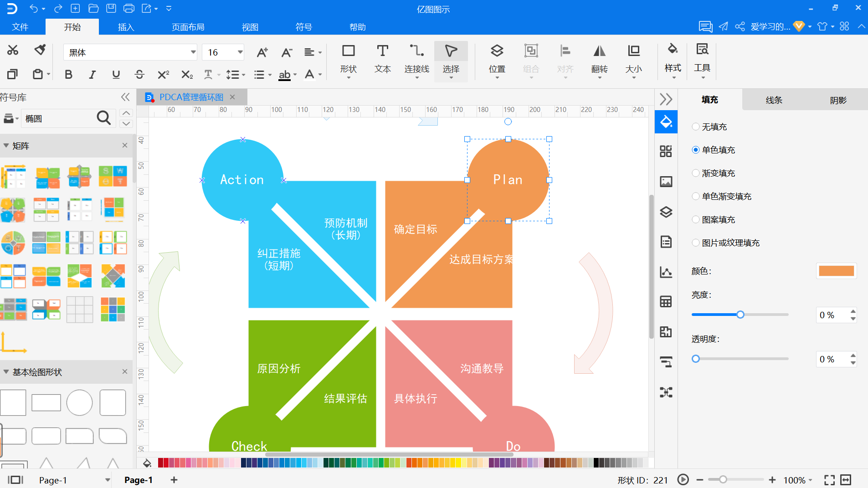Click the zoom out minus button
The height and width of the screenshot is (488, 868).
click(700, 480)
